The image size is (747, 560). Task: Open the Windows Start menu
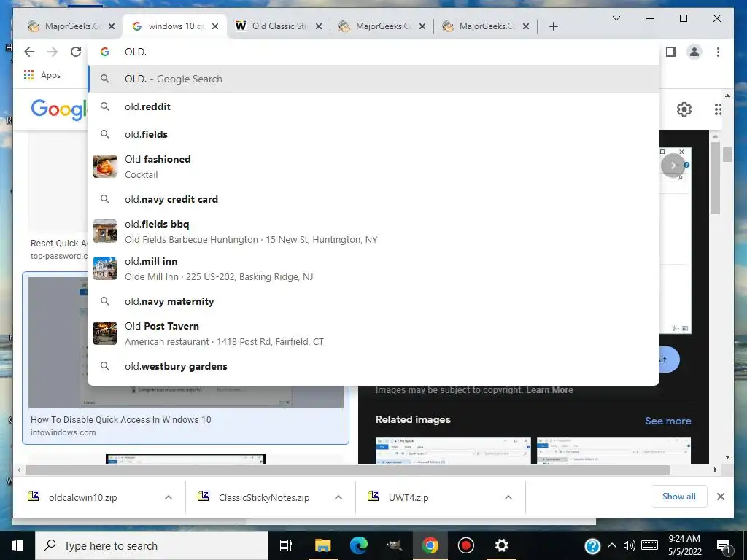(18, 545)
